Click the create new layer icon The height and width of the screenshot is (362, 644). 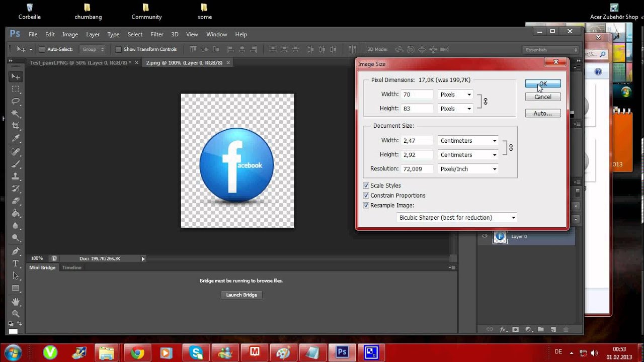553,330
